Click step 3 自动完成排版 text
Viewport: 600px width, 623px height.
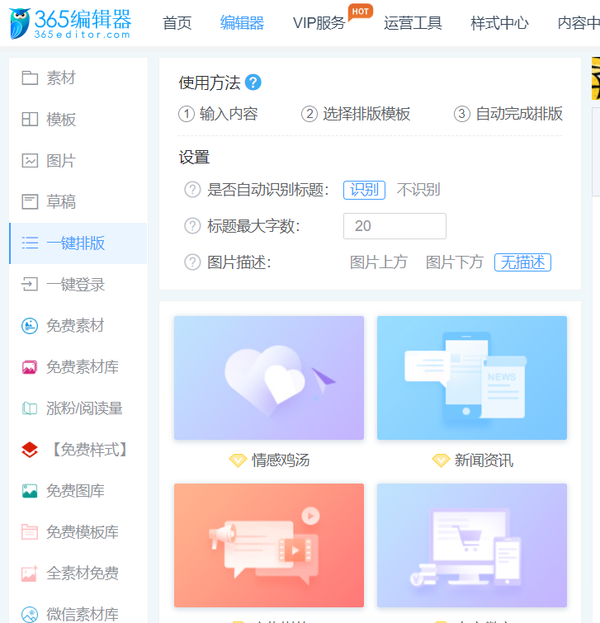pyautogui.click(x=519, y=114)
